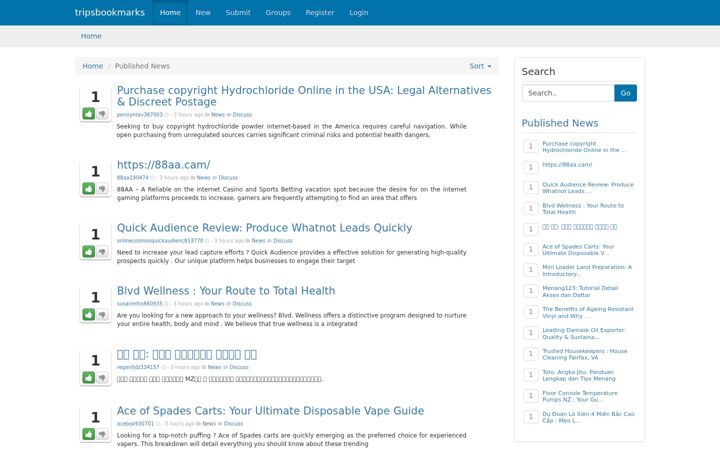This screenshot has width=720, height=450.
Task: Downvote the Blvd Wellness story
Action: tap(102, 314)
